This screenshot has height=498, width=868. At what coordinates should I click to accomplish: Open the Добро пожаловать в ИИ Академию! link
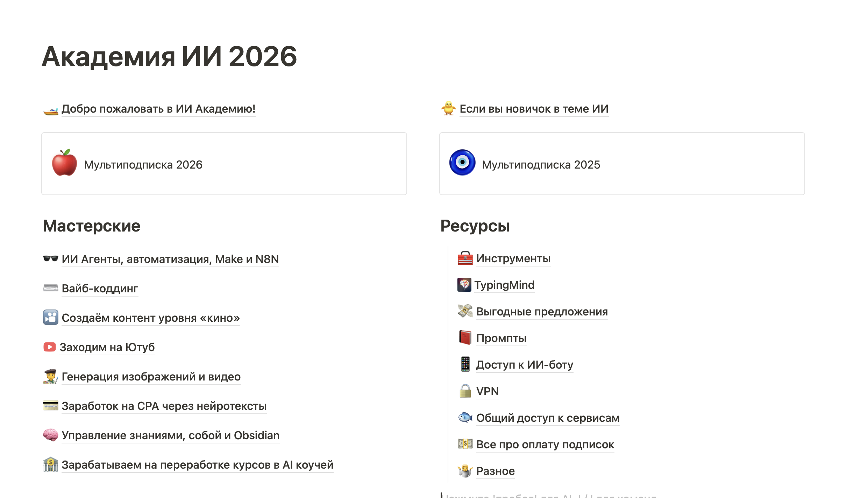point(158,109)
